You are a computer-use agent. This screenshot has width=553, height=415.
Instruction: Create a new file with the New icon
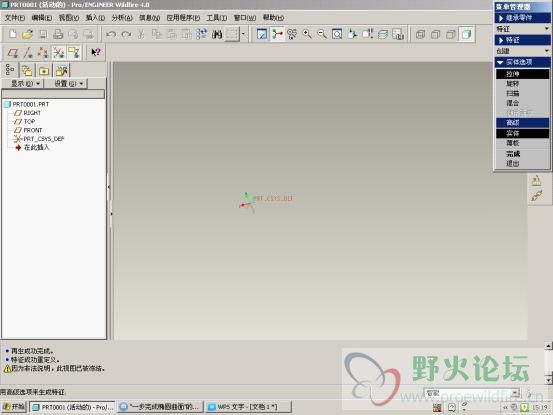coord(13,34)
